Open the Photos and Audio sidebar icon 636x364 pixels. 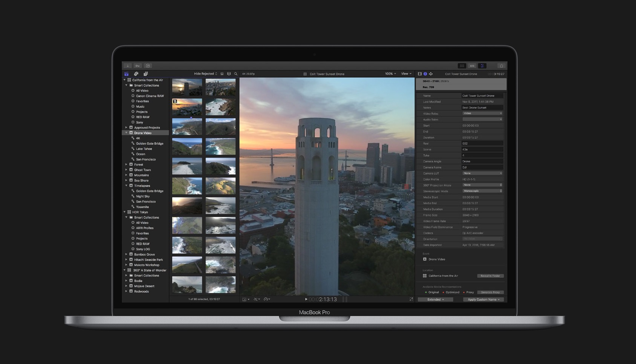(x=136, y=74)
